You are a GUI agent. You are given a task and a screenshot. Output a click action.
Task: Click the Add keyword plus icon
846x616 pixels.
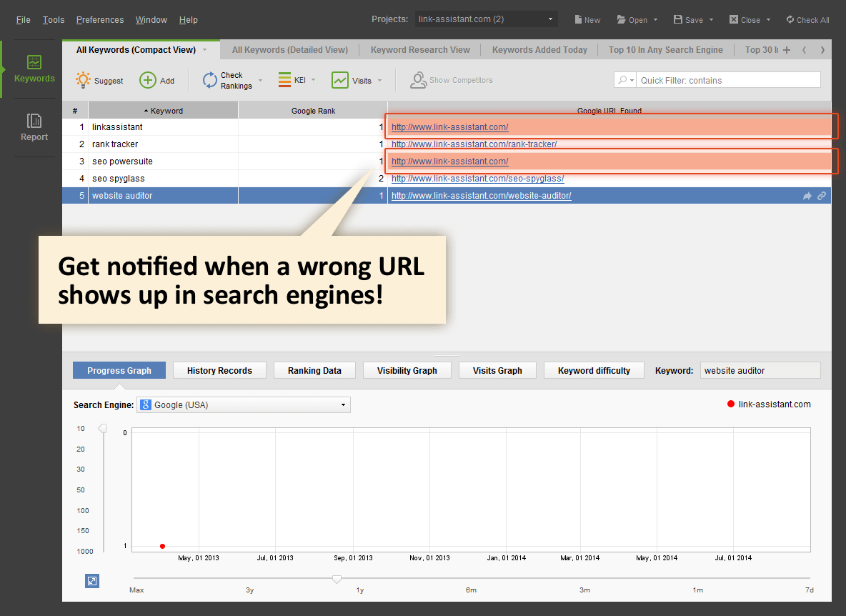[x=147, y=80]
